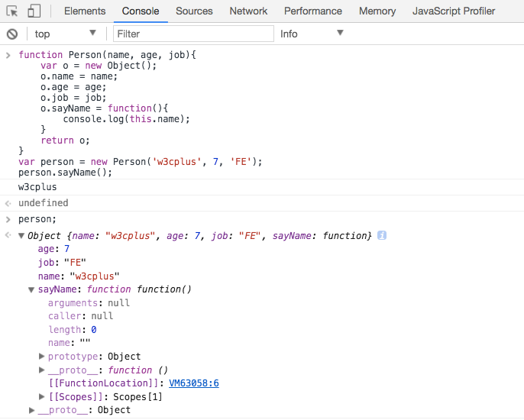This screenshot has height=420, width=524.
Task: Collapse the logged Object output
Action: point(21,236)
